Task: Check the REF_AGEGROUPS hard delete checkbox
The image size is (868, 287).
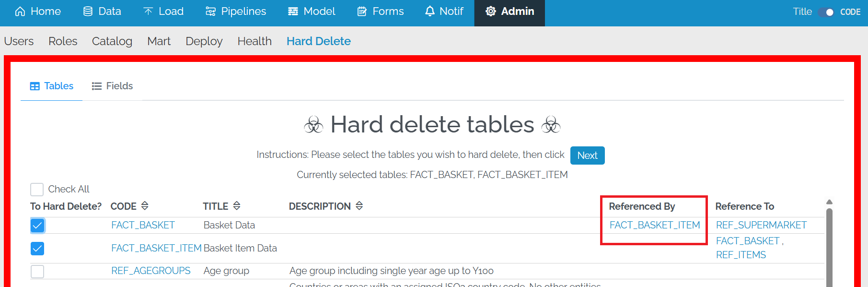Action: pyautogui.click(x=37, y=271)
